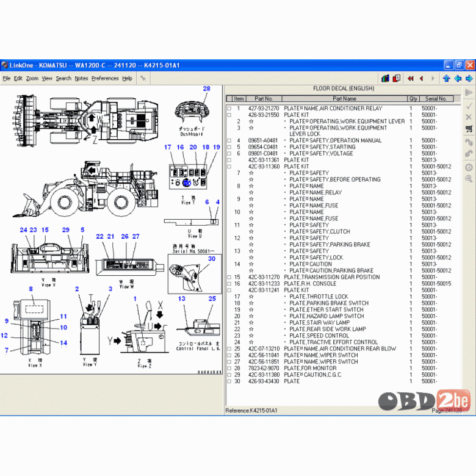Open the Help menu
476x476 pixels.
127,78
